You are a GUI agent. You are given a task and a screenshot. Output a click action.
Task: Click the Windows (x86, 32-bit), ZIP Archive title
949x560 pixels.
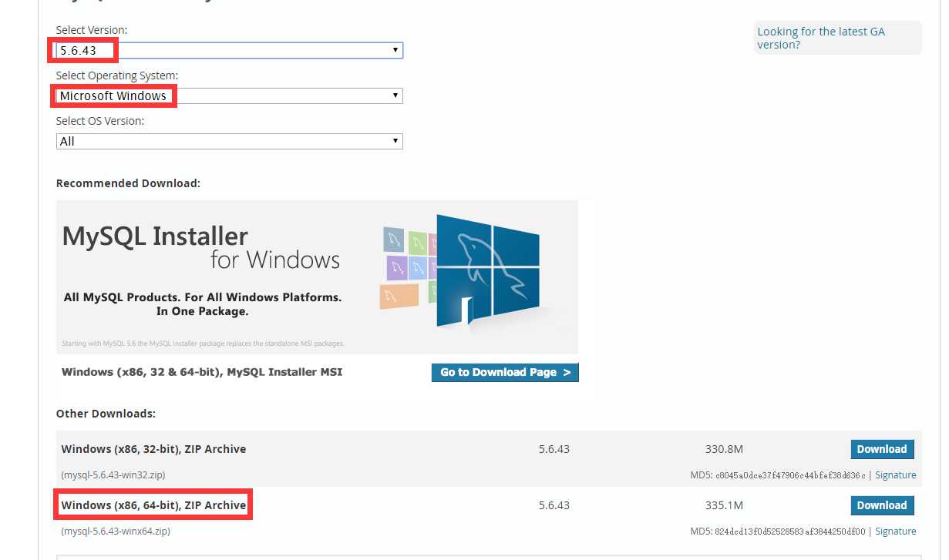coord(153,449)
